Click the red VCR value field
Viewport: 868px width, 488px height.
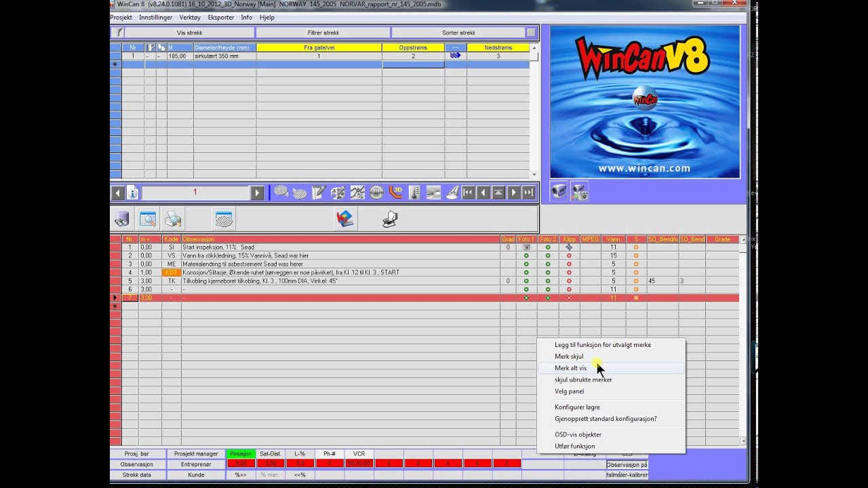point(359,464)
